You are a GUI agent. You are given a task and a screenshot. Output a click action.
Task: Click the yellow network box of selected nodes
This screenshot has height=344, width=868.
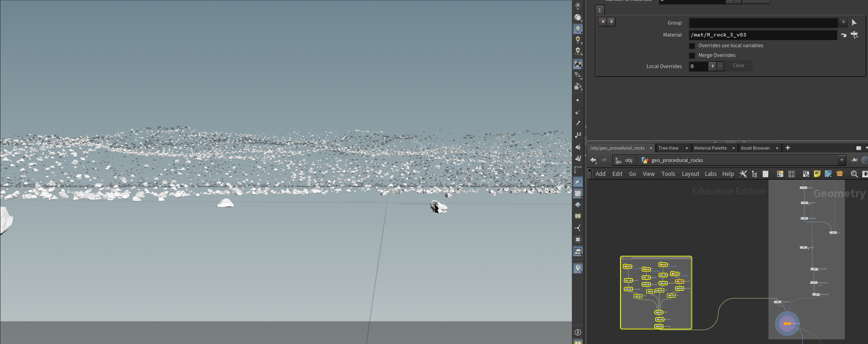pyautogui.click(x=656, y=293)
